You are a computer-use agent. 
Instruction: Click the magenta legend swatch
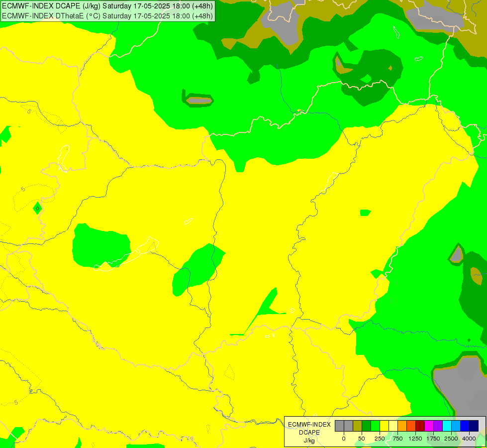429,426
